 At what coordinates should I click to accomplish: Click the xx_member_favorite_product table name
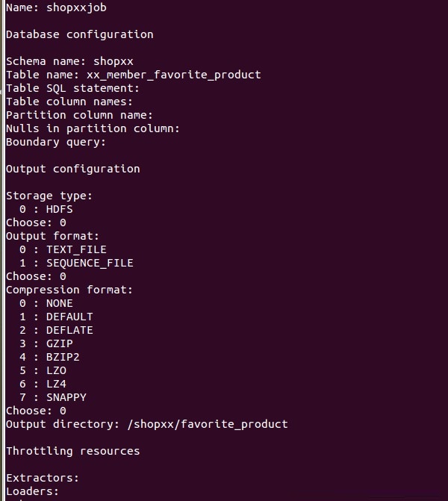click(x=174, y=75)
